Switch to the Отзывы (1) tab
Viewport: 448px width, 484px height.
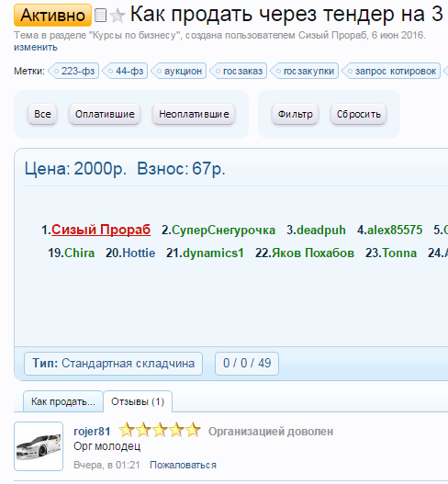tap(138, 401)
